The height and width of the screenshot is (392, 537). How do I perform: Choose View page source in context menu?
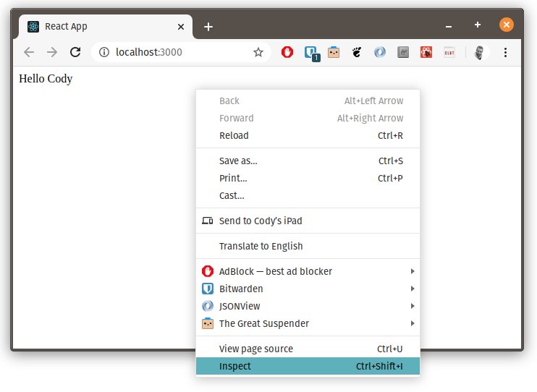tap(256, 349)
